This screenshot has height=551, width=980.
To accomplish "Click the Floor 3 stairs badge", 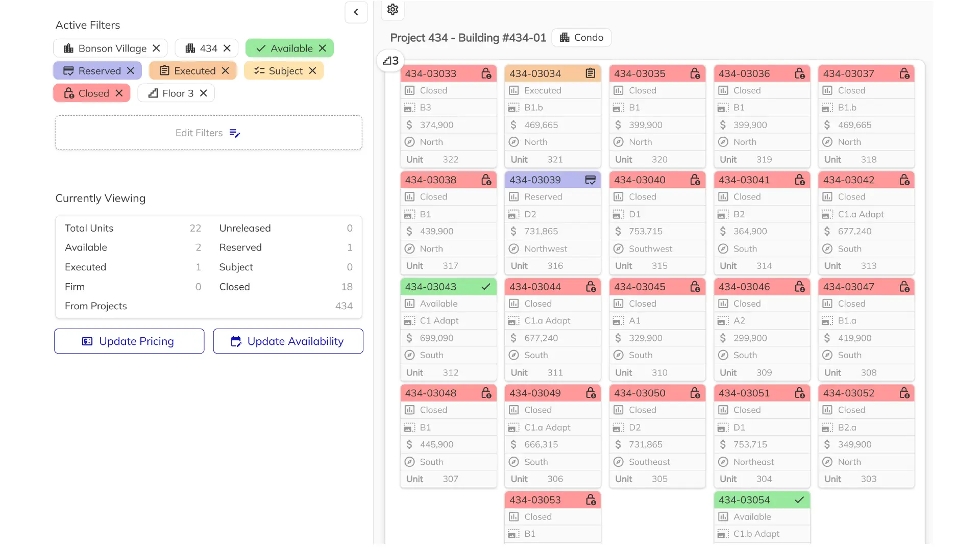I will (390, 61).
